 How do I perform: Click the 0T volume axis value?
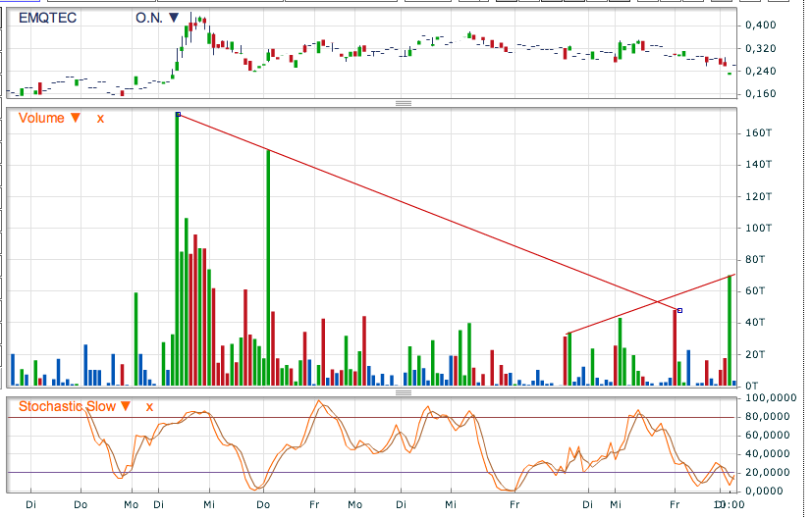click(752, 386)
